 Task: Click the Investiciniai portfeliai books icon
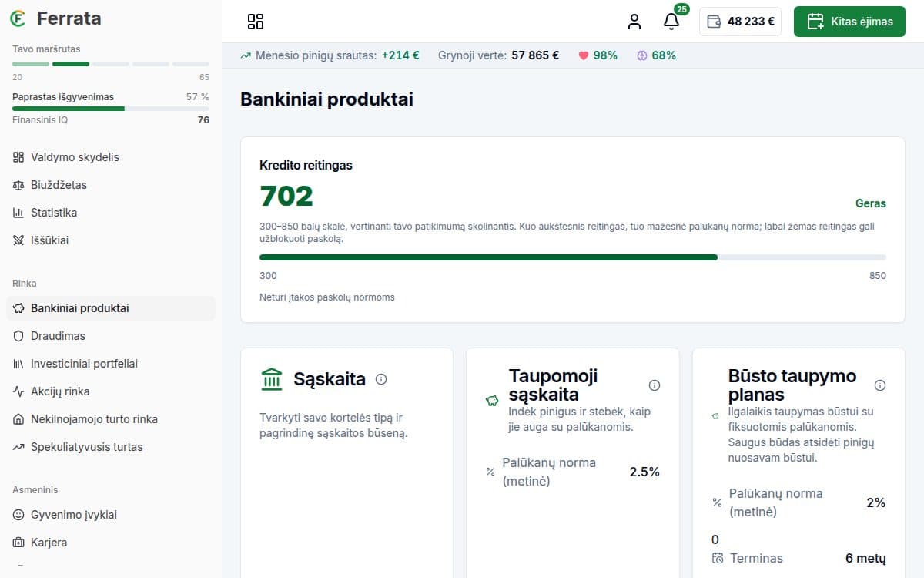18,364
